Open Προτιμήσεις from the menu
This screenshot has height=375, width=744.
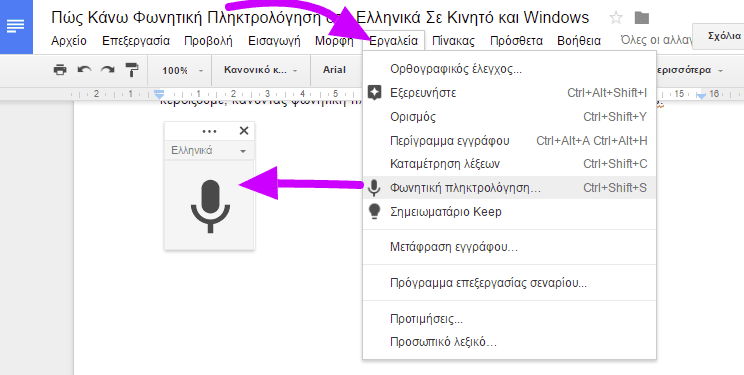(510, 319)
